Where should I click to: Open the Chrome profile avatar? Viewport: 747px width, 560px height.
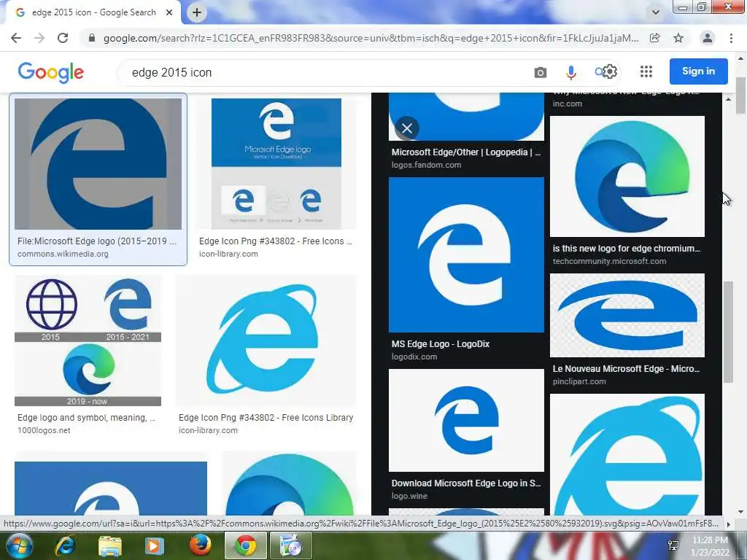click(708, 38)
